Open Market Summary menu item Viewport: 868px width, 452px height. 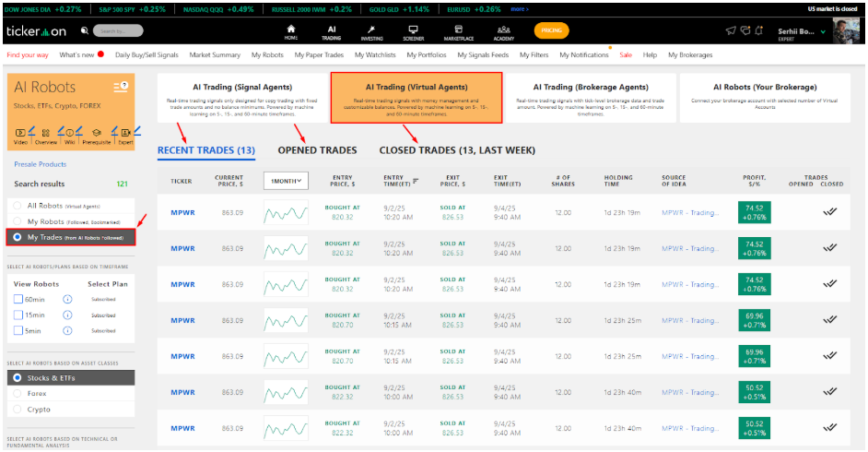(x=215, y=54)
